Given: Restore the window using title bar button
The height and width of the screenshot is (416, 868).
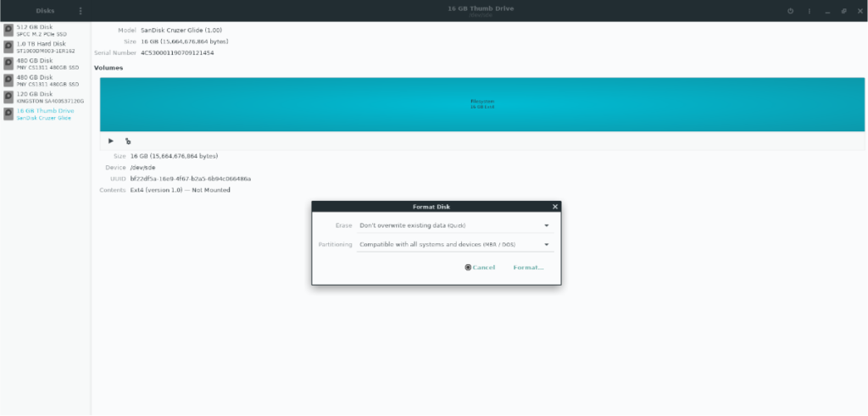Looking at the screenshot, I should click(x=843, y=11).
